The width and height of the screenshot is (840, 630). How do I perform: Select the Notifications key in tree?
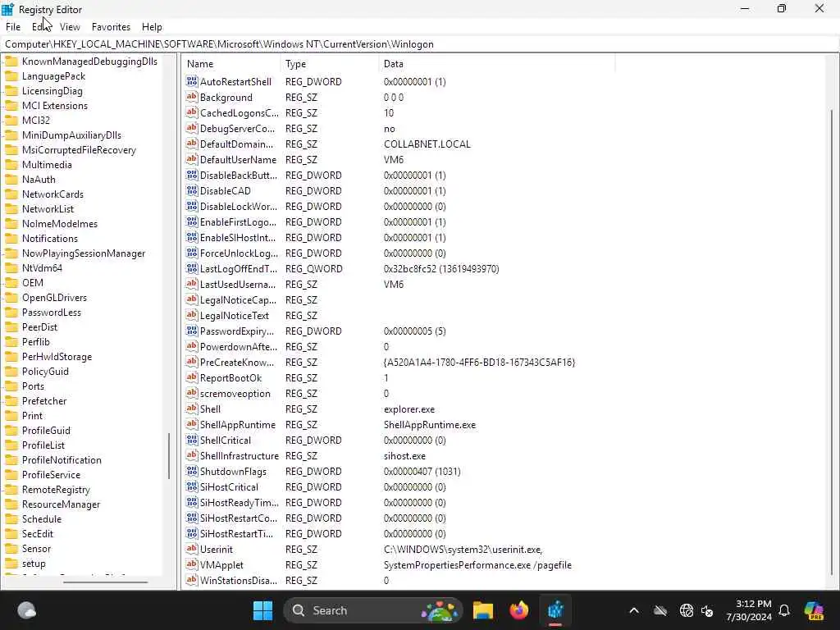[x=50, y=239]
